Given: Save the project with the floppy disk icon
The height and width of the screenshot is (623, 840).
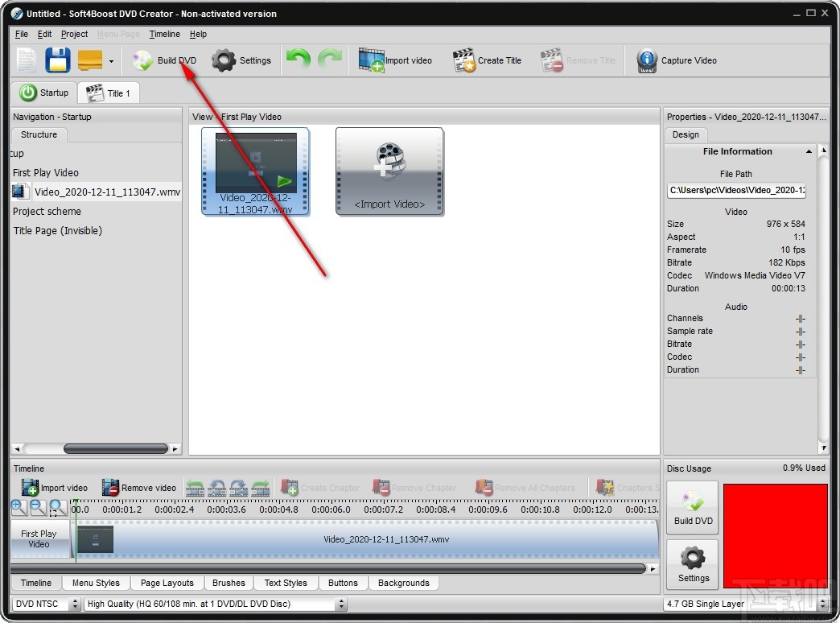Looking at the screenshot, I should click(57, 60).
